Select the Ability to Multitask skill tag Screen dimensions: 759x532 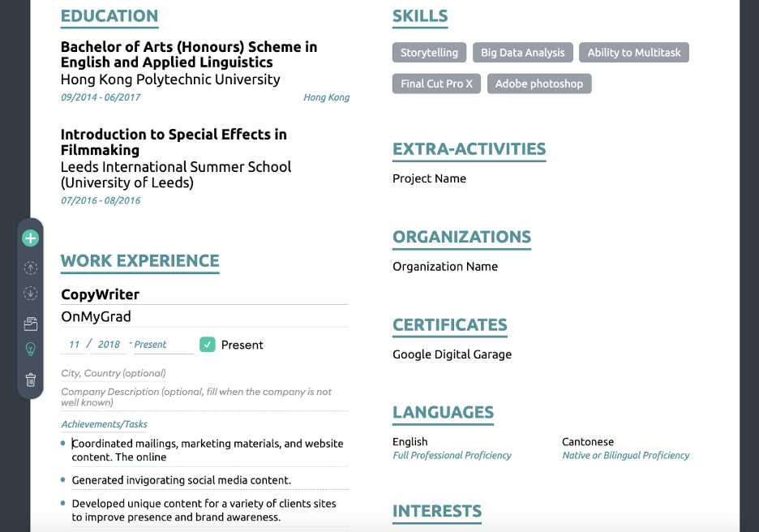(x=634, y=52)
